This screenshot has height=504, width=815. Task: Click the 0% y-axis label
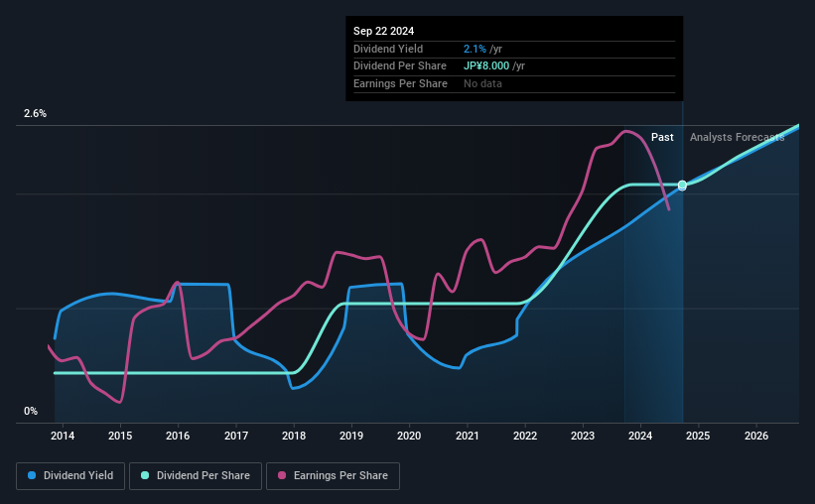point(31,411)
